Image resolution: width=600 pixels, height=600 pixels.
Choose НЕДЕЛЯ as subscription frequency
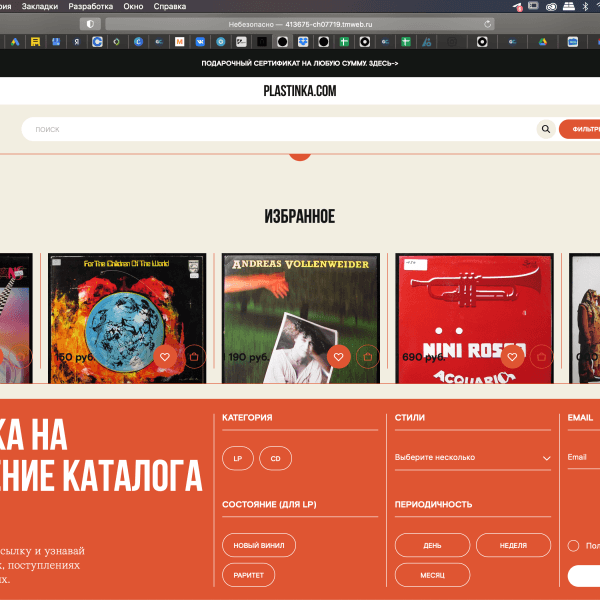point(513,545)
